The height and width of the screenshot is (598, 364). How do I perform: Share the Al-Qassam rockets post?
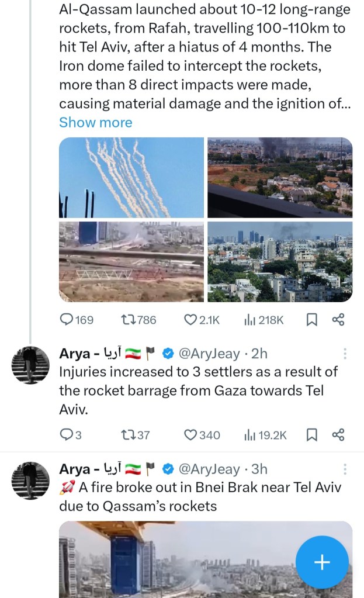(x=338, y=320)
